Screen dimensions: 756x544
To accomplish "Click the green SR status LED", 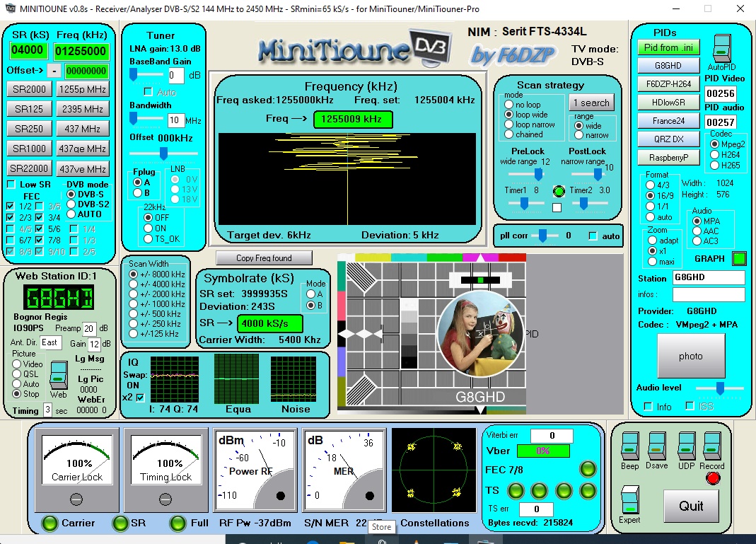I will pyautogui.click(x=120, y=523).
